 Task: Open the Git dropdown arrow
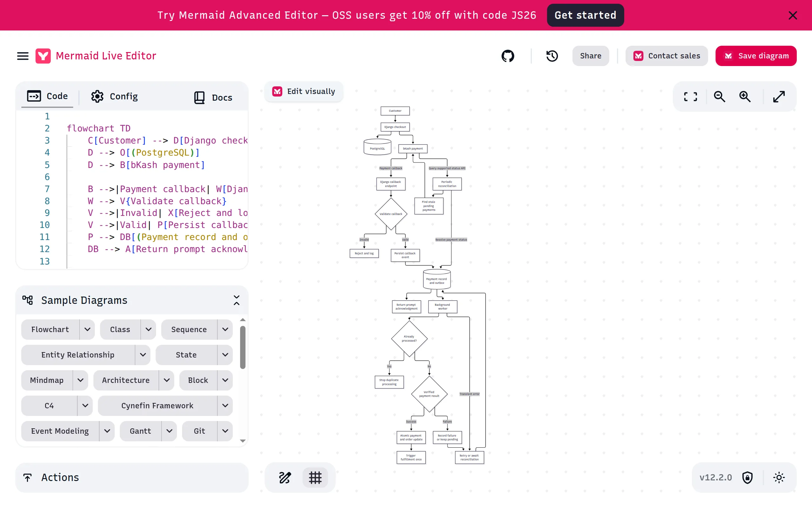[225, 431]
